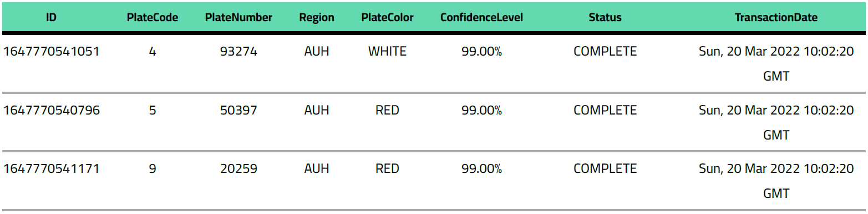The height and width of the screenshot is (214, 868).
Task: Click plate number 50397
Action: tap(238, 111)
